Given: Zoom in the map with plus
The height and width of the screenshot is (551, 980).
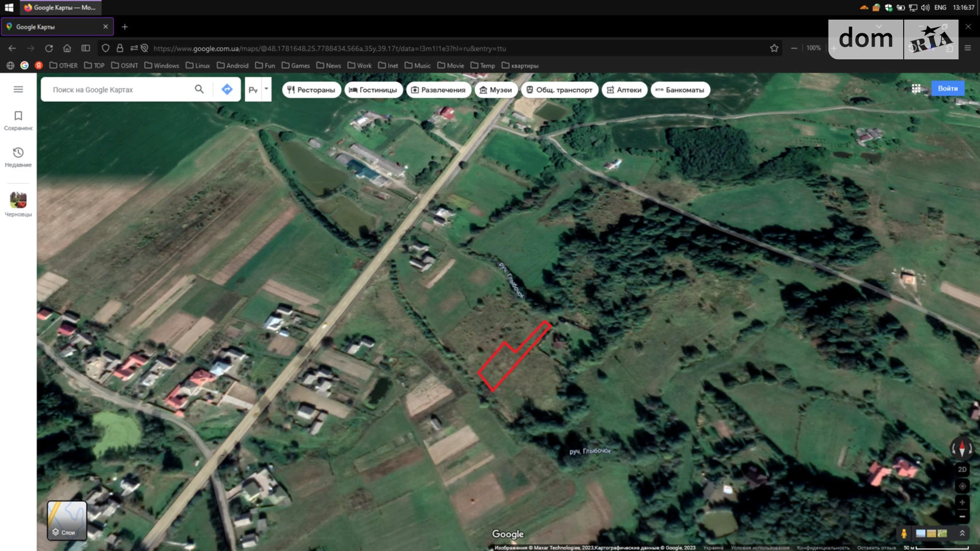Looking at the screenshot, I should click(x=962, y=502).
